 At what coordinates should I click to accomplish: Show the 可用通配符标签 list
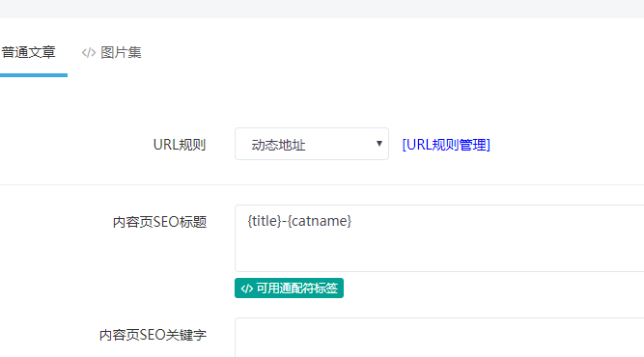click(289, 288)
